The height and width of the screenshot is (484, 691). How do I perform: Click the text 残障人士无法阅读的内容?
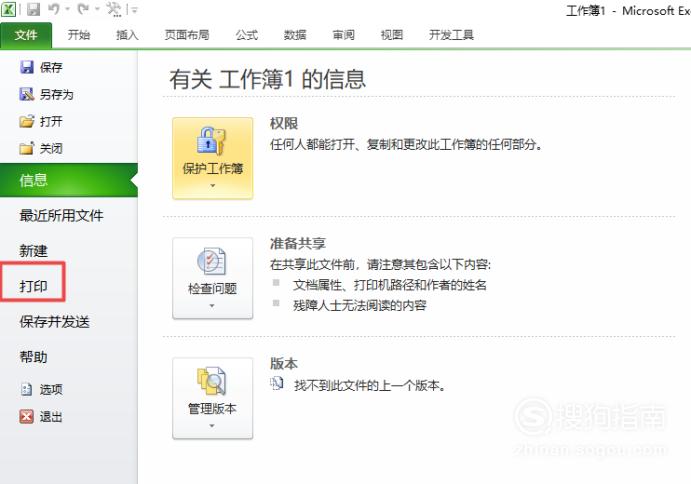point(360,305)
